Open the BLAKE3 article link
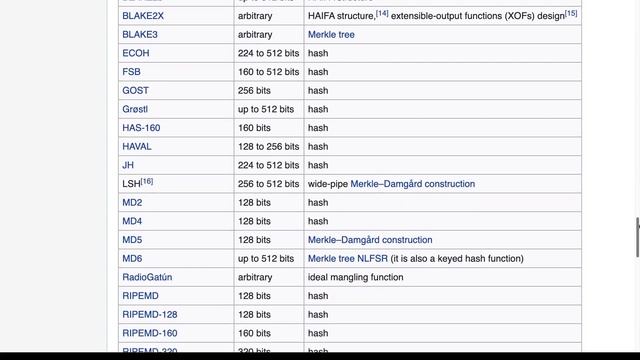640x360 pixels. click(x=140, y=35)
